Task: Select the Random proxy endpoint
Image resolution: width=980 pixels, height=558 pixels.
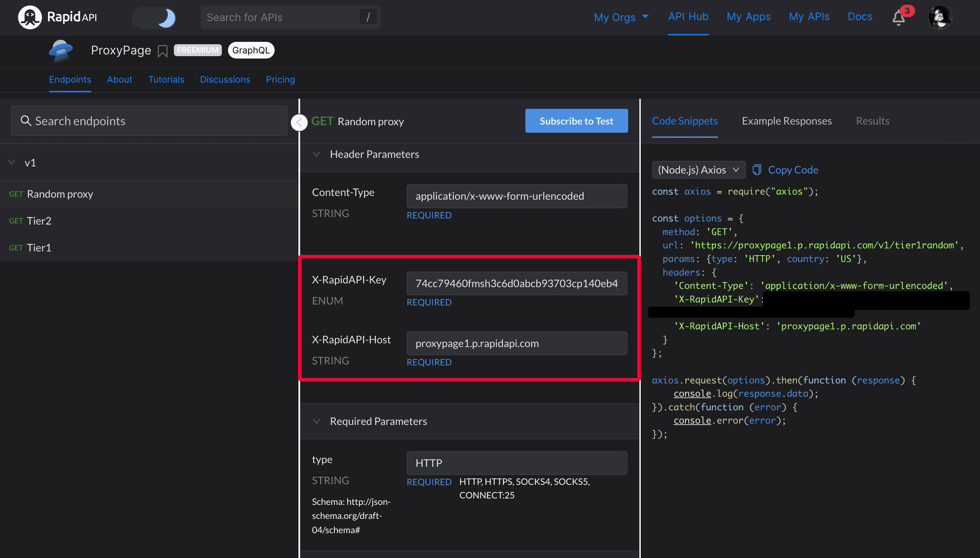Action: (149, 194)
